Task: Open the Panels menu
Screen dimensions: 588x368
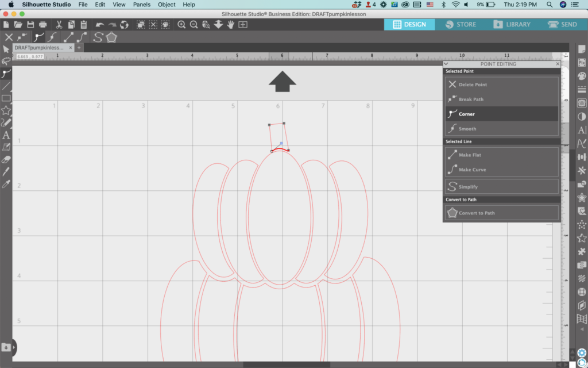Action: pos(142,5)
